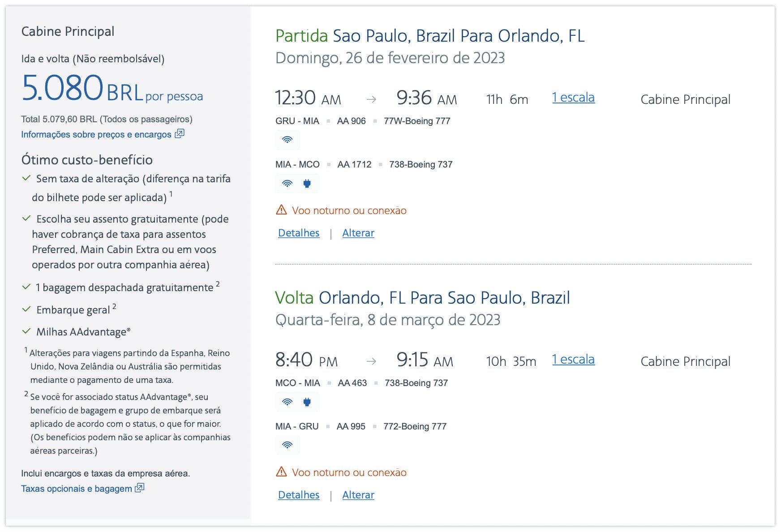Expand 1 escala details for return flight
This screenshot has height=532, width=781.
[x=573, y=360]
